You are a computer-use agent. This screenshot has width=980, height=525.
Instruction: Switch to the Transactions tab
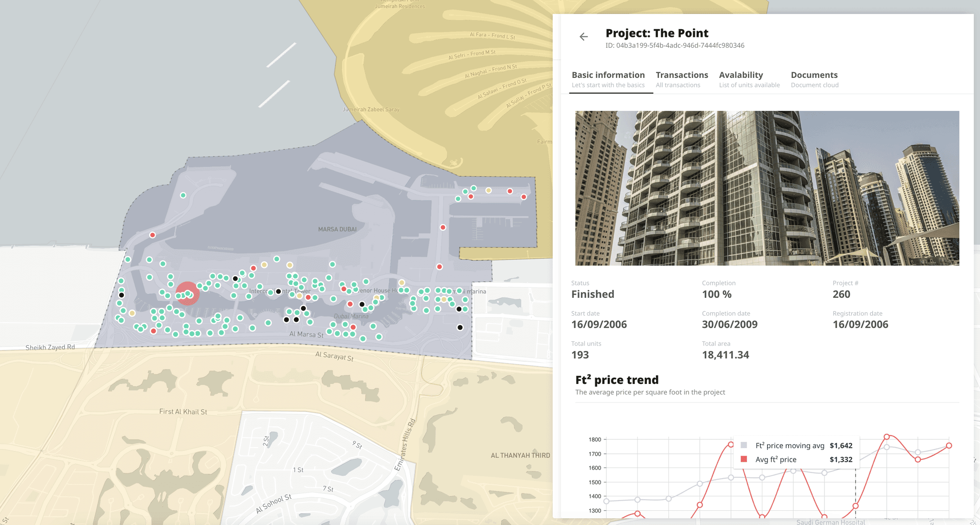[681, 75]
